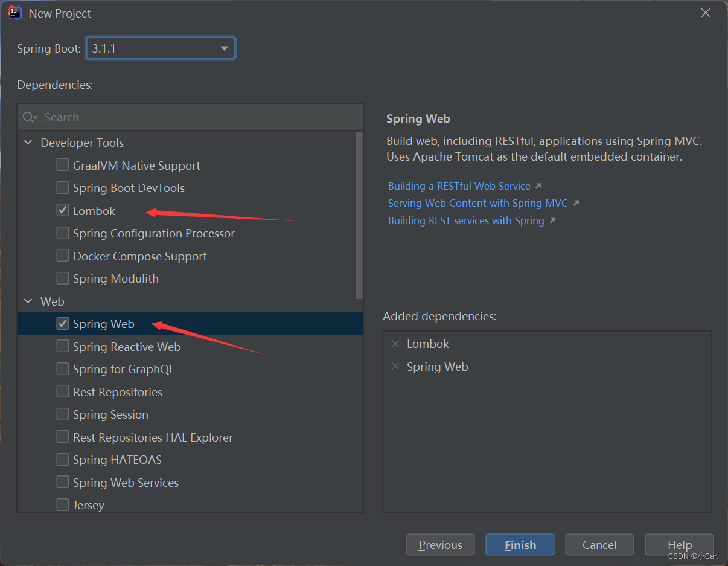Enable Spring Modulith checkbox
Viewport: 728px width, 566px height.
pos(63,278)
